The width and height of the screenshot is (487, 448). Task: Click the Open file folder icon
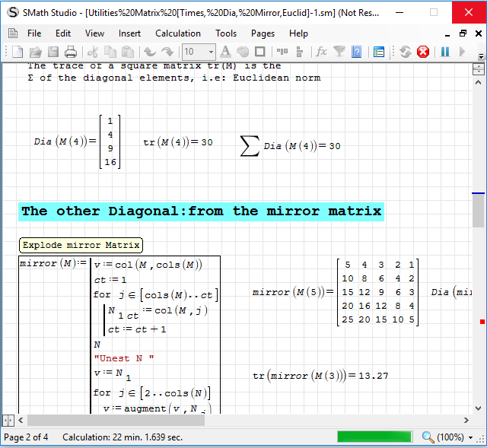click(x=35, y=52)
